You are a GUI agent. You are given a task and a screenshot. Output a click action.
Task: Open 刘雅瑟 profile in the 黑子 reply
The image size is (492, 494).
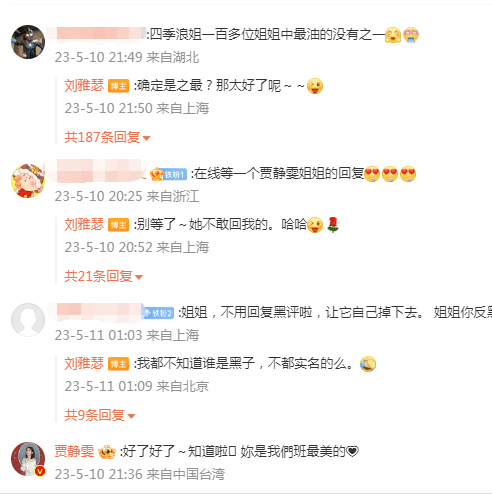coord(84,364)
